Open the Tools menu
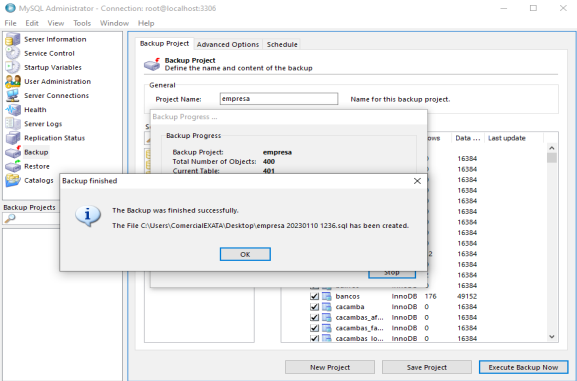Screen dimensions: 577x381 (82, 23)
